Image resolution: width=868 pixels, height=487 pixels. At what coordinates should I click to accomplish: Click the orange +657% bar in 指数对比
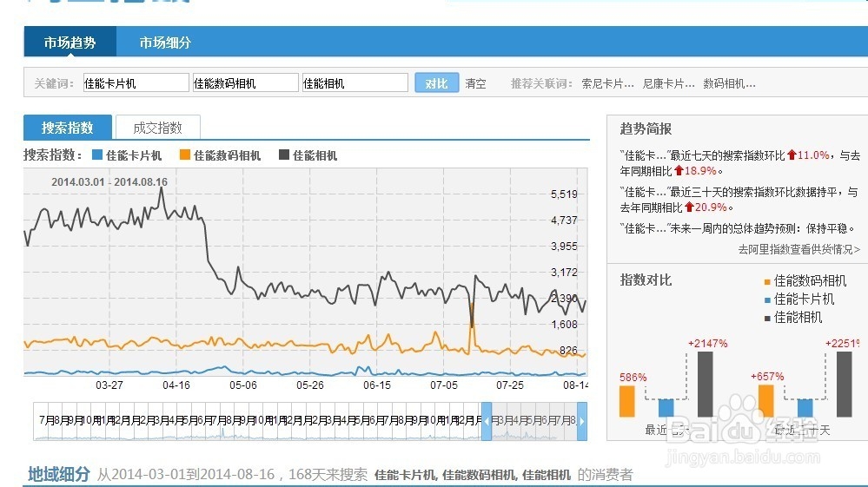[765, 401]
